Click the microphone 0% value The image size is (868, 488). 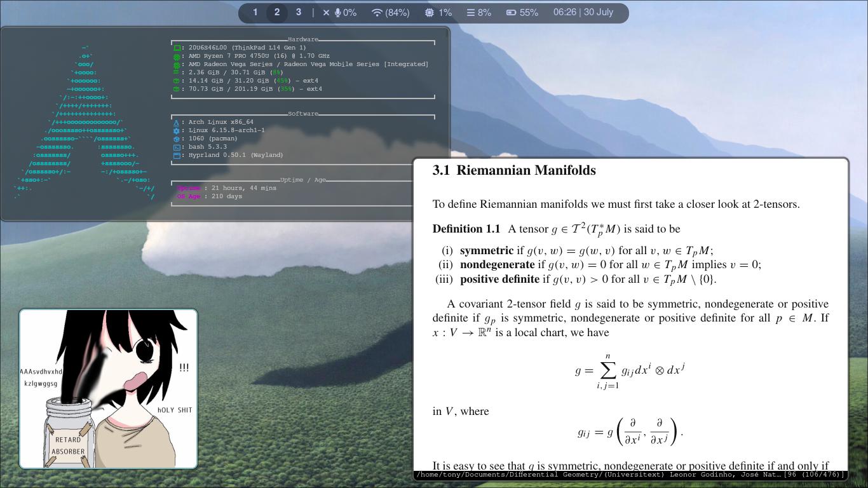coord(350,13)
